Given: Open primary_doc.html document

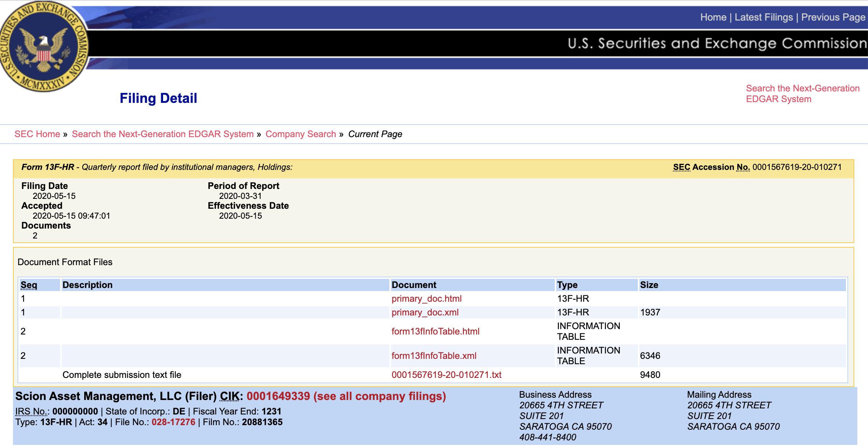Looking at the screenshot, I should click(426, 299).
